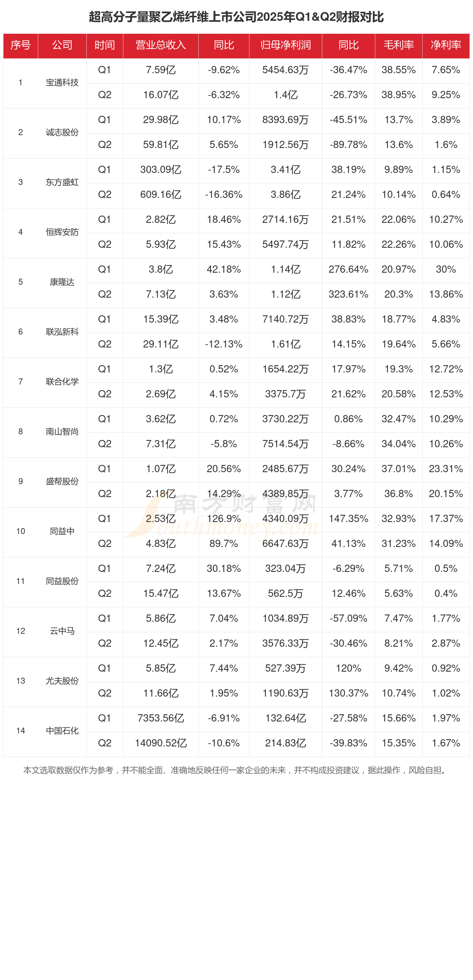This screenshot has height=980, width=473.
Task: Click the table title about 超高分子量聚乙烯纤维
Action: pos(236,17)
